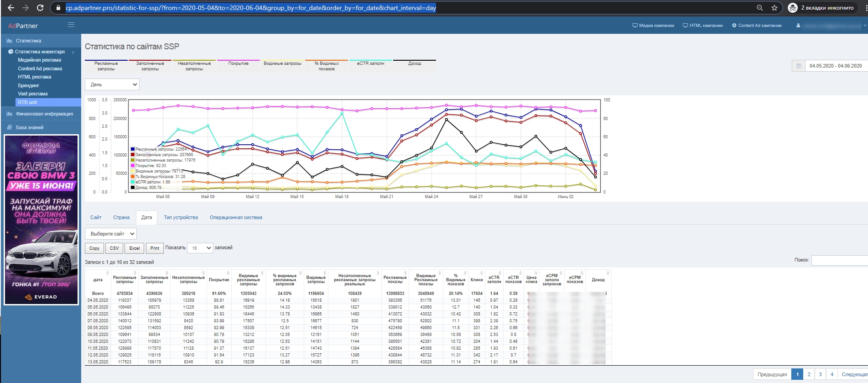
Task: Click the bookmark star in address bar
Action: [x=774, y=8]
